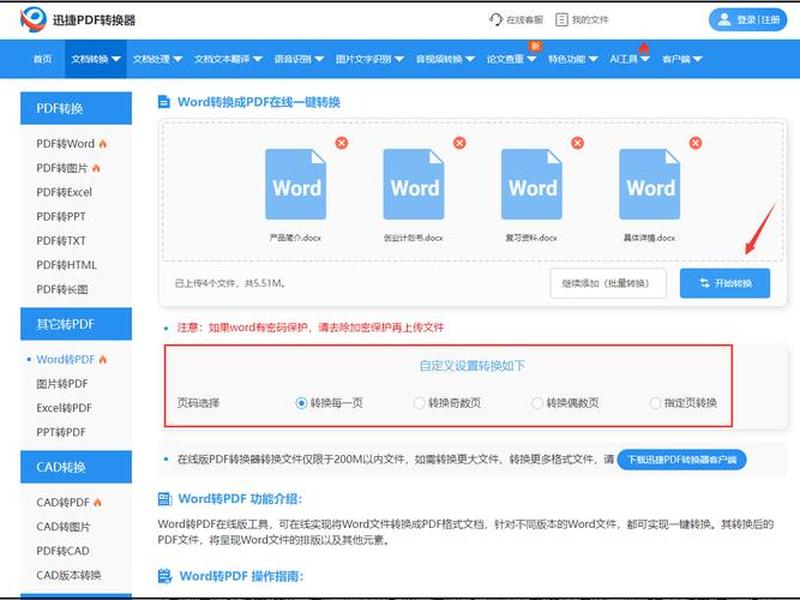Viewport: 800px width, 600px height.
Task: Open PDF转图片 in sidebar
Action: click(62, 168)
